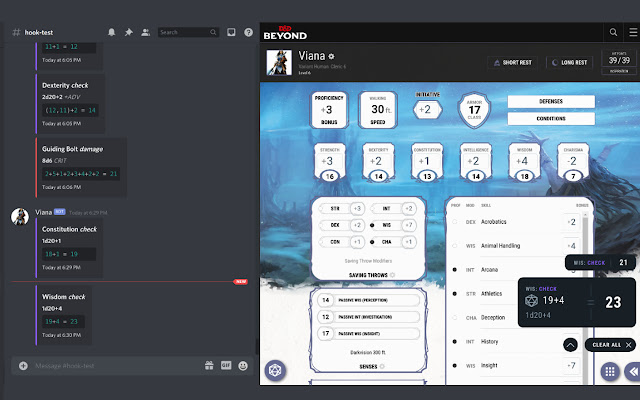Screen dimensions: 640x400
Task: Roll Animal Handling skill +4
Action: pyautogui.click(x=571, y=246)
